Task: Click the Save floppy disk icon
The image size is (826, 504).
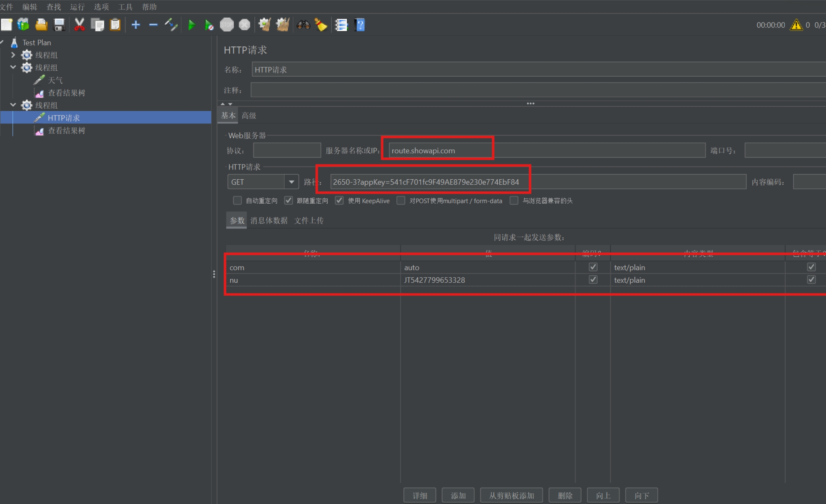Action: 59,25
